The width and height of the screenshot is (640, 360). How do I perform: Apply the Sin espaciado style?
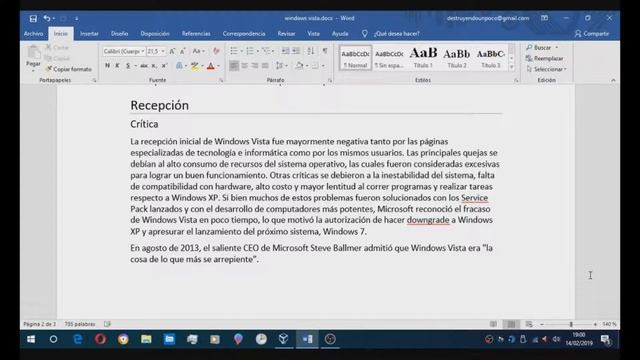click(x=389, y=58)
